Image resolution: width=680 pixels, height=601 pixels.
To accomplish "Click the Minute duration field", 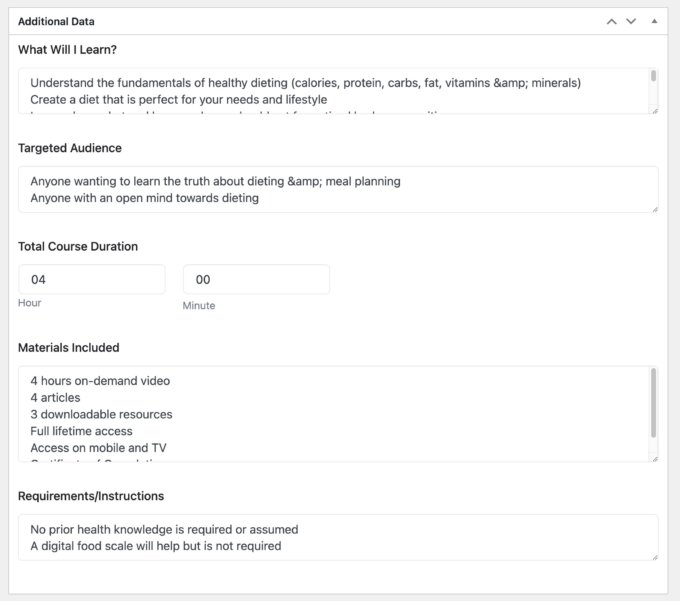I will pyautogui.click(x=256, y=280).
